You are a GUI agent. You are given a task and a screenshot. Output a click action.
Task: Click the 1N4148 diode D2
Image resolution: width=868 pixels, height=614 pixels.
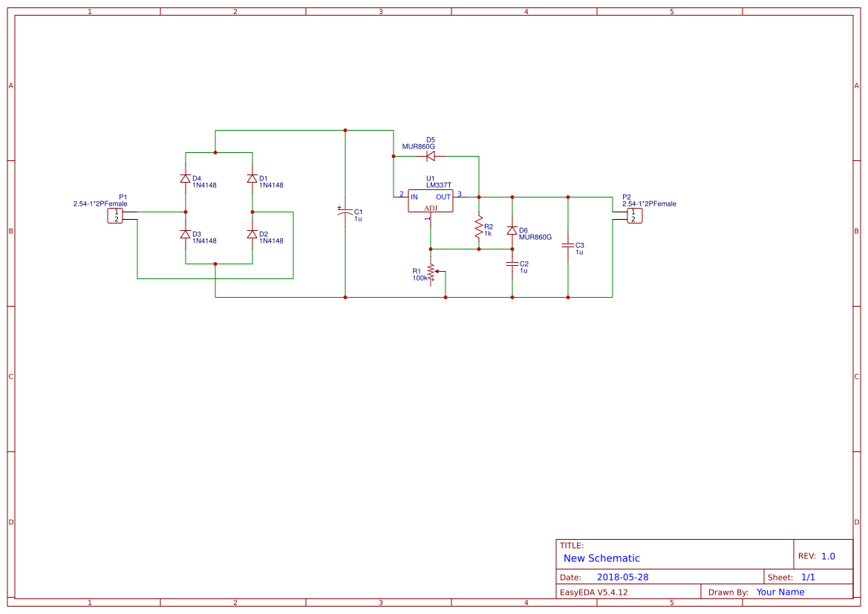point(252,234)
